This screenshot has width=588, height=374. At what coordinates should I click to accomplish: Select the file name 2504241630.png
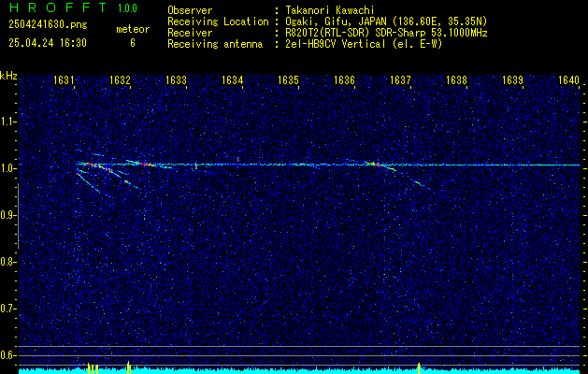[48, 25]
